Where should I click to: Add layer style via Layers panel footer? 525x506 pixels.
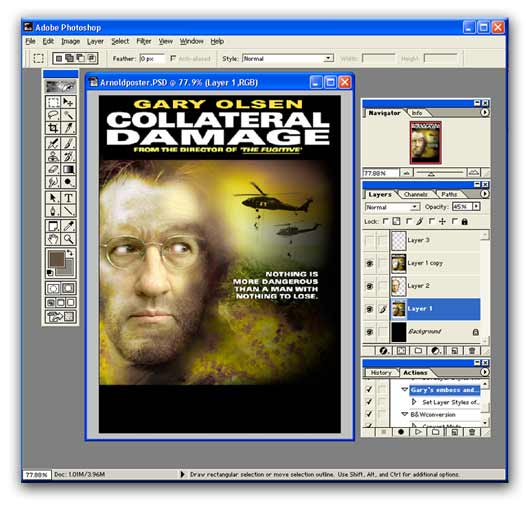(384, 351)
